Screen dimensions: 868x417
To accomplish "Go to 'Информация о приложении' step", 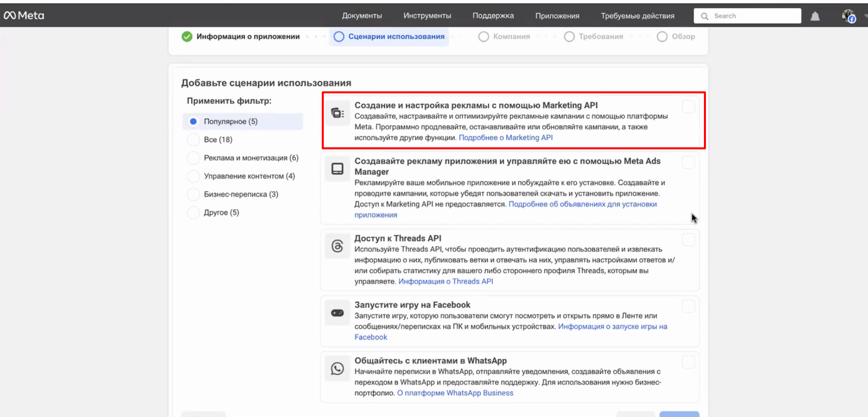I will [x=247, y=37].
